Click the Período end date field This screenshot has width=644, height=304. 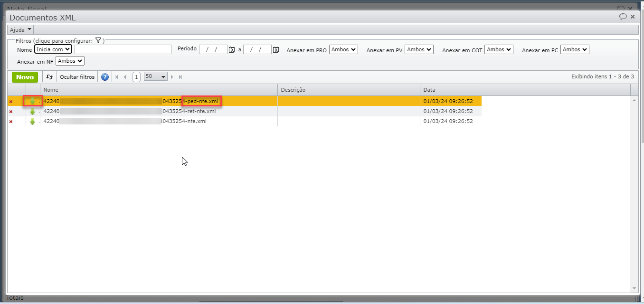(257, 49)
